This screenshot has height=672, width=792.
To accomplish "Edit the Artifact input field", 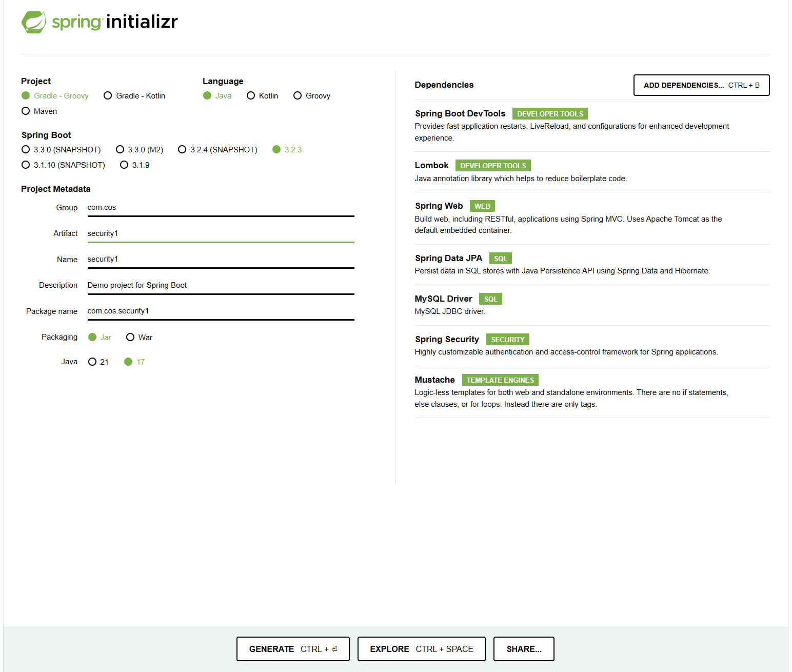I will pyautogui.click(x=221, y=234).
